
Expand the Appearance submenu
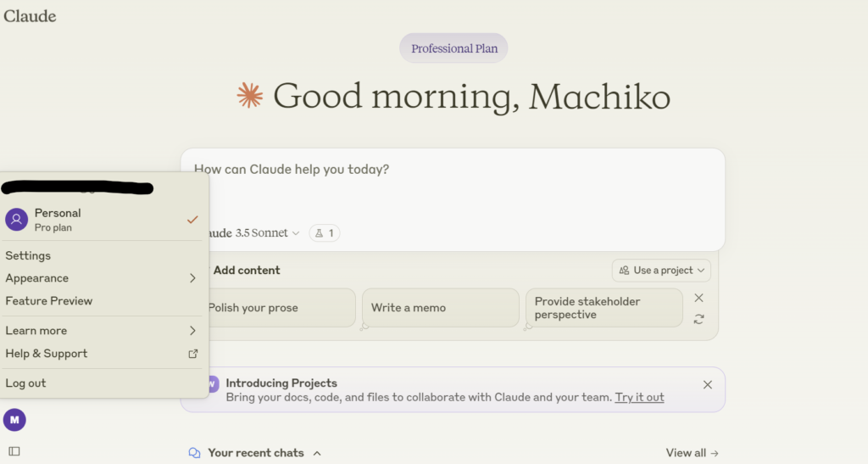pos(102,278)
